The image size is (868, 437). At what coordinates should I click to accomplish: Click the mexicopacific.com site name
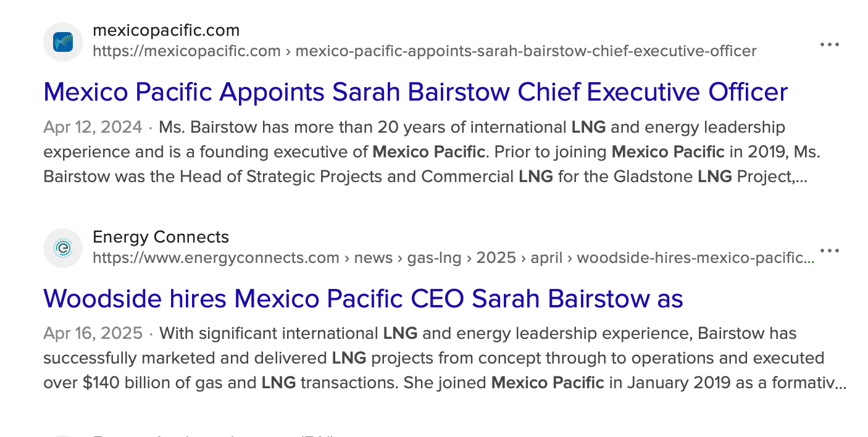[x=165, y=30]
